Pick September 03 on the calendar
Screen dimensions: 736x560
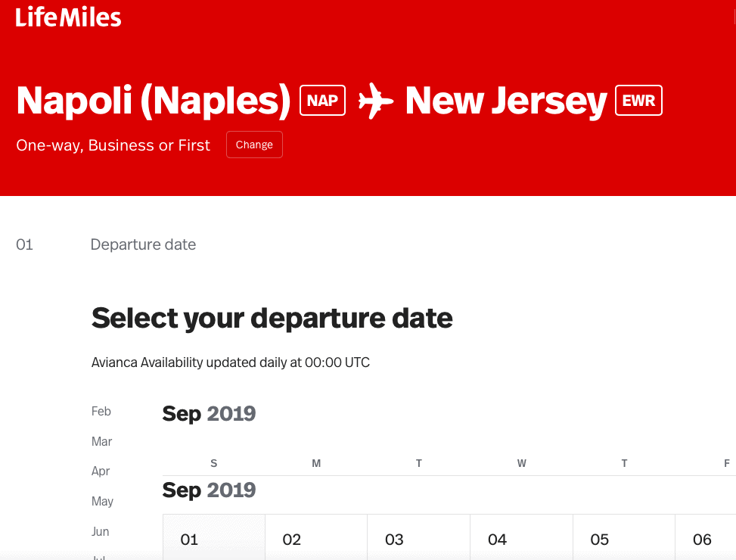(419, 537)
